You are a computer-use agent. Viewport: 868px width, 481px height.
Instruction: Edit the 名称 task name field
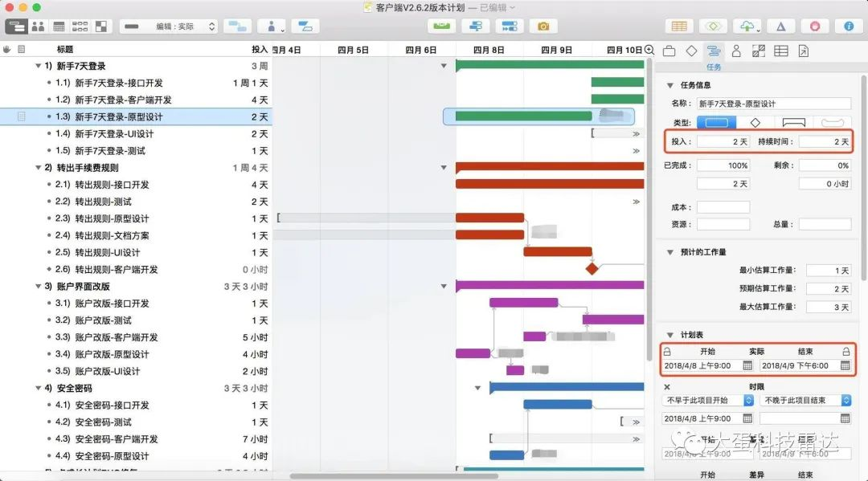pos(774,104)
